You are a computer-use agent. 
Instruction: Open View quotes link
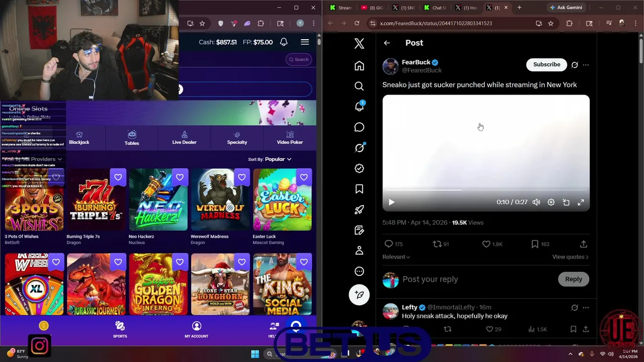point(570,257)
